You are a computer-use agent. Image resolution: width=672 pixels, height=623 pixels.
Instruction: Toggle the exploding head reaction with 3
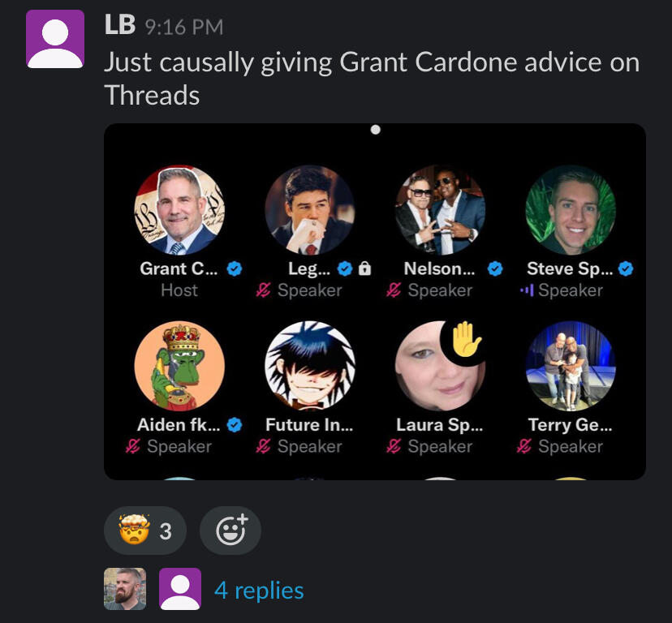tap(144, 531)
